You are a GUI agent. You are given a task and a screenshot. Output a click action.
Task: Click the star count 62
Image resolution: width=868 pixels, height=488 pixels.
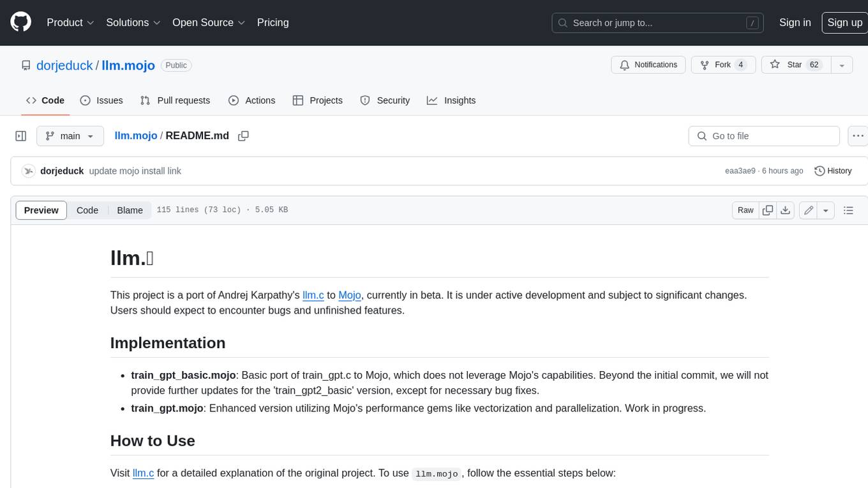click(814, 65)
